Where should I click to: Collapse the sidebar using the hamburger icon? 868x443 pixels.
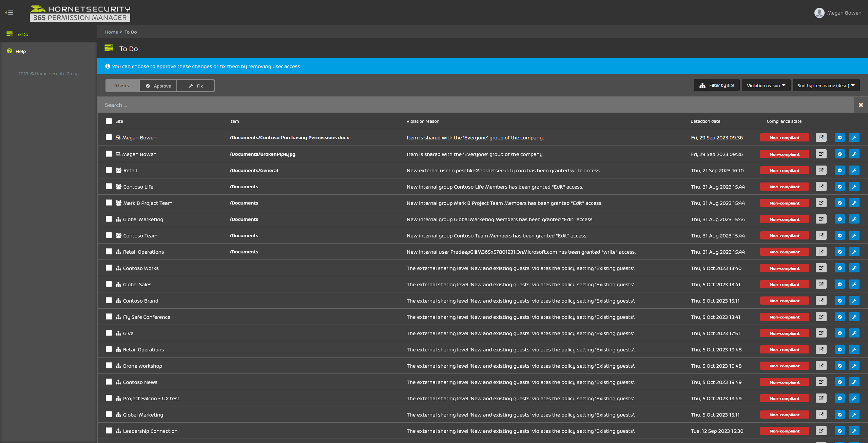(x=9, y=13)
